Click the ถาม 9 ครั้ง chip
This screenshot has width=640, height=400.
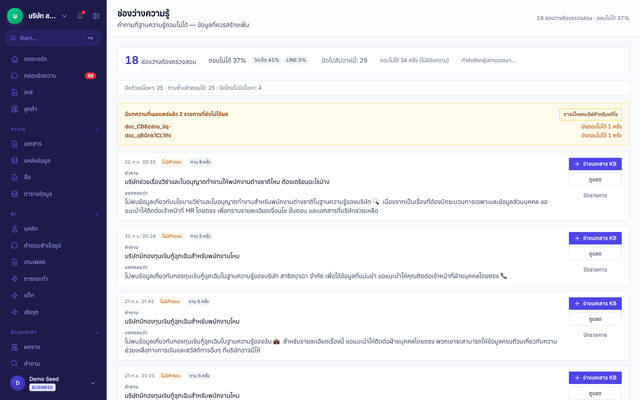click(200, 162)
